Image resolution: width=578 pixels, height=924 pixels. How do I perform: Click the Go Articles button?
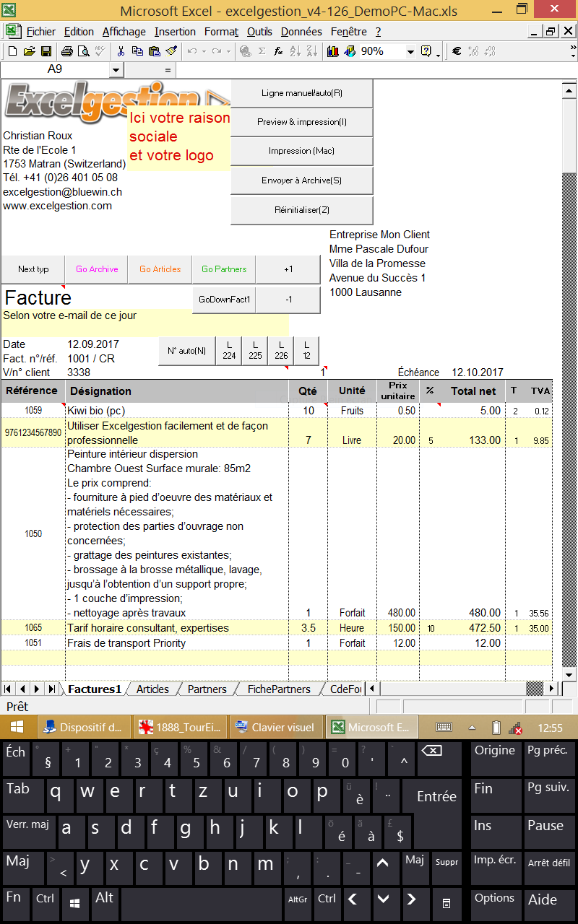point(160,269)
